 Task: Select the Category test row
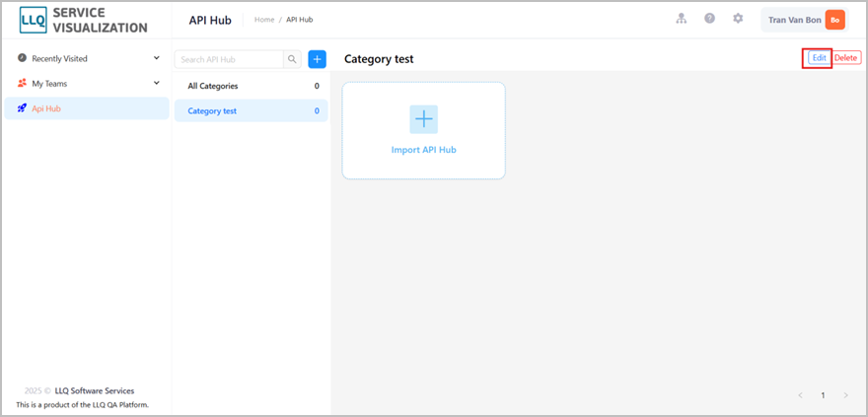click(252, 110)
